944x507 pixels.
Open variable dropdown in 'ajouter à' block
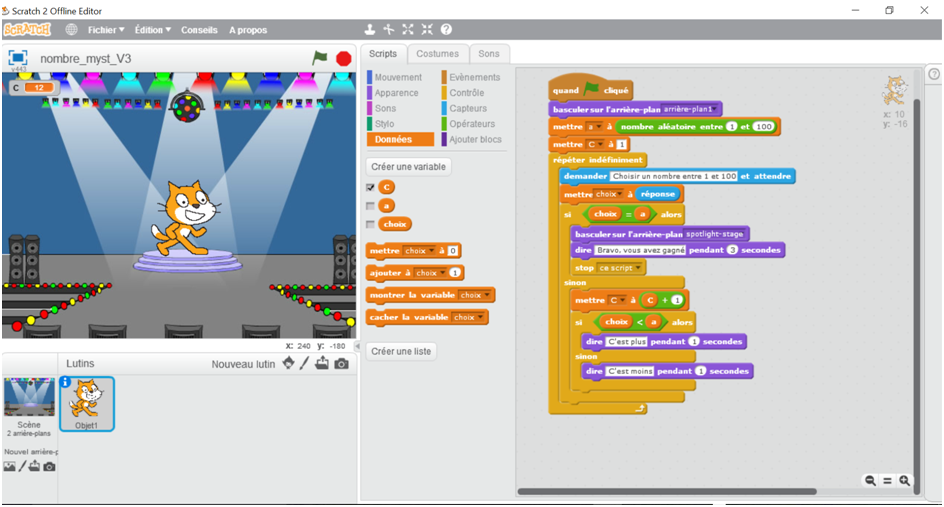click(x=427, y=273)
